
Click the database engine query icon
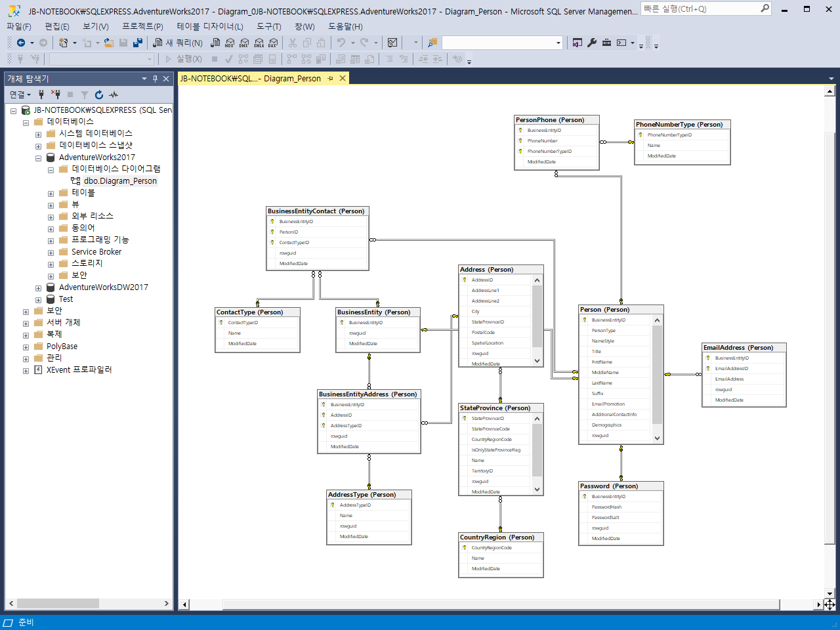click(215, 43)
